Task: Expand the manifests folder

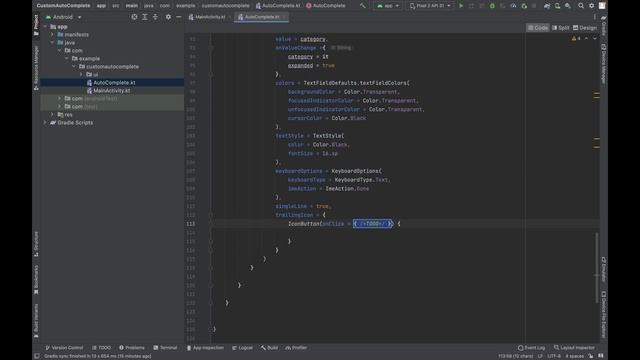Action: pyautogui.click(x=52, y=35)
